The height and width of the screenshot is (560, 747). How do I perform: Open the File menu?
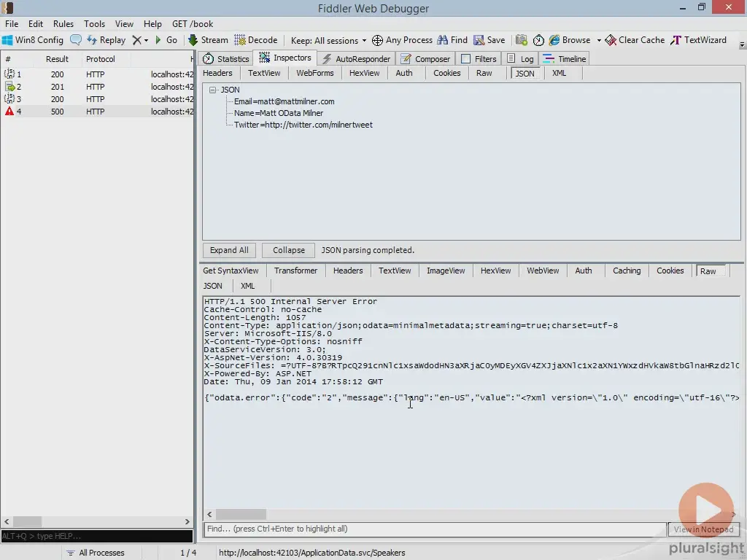tap(12, 24)
